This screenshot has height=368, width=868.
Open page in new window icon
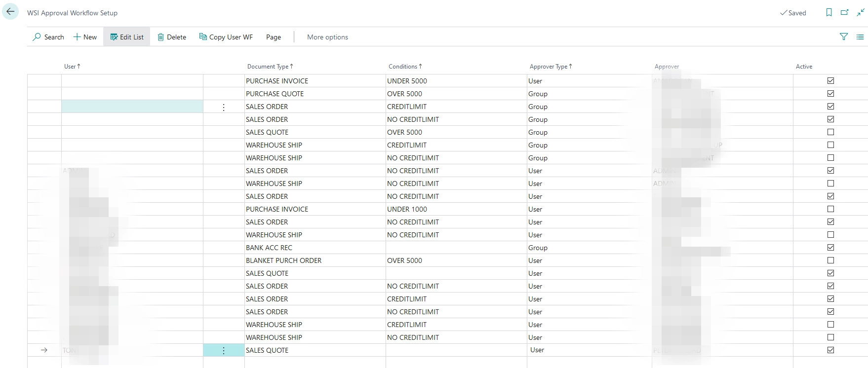click(x=845, y=13)
